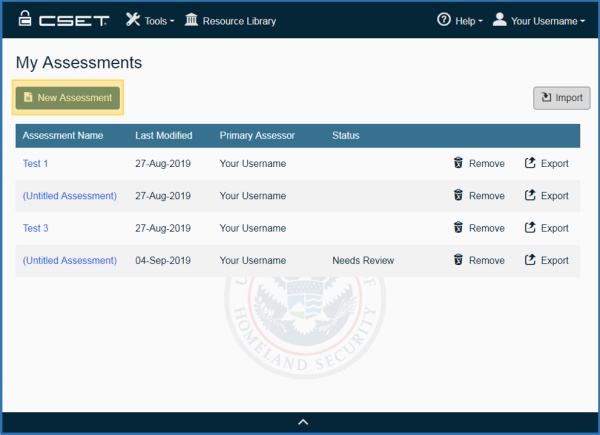Remove the assessment marked Needs Review
The width and height of the screenshot is (600, 435).
pos(478,260)
